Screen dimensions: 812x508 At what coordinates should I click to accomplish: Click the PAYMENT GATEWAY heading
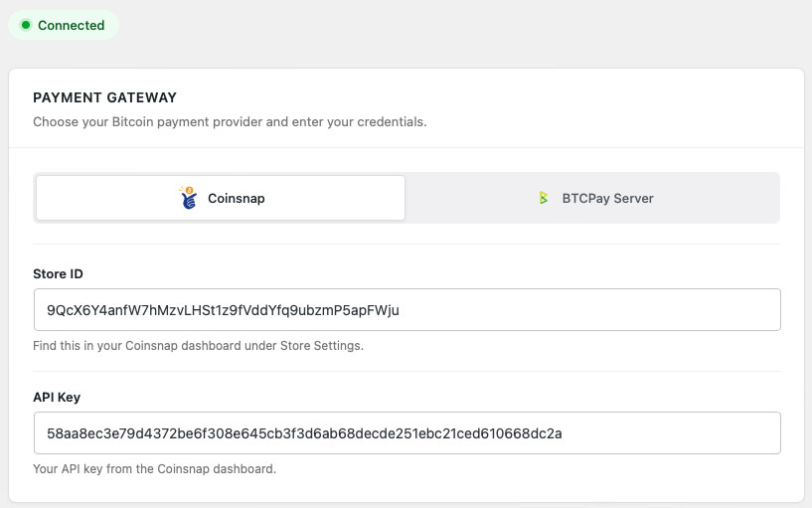(104, 97)
